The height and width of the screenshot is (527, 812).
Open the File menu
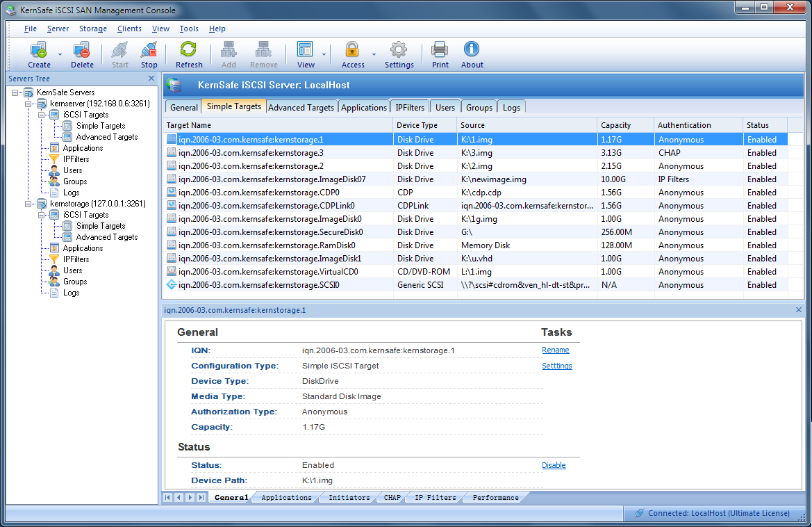pos(30,29)
